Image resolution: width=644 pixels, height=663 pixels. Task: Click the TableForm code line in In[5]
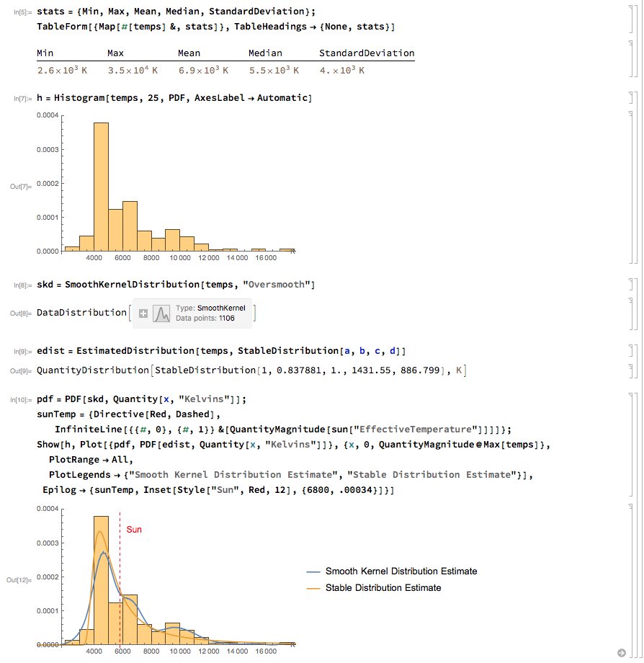(215, 27)
